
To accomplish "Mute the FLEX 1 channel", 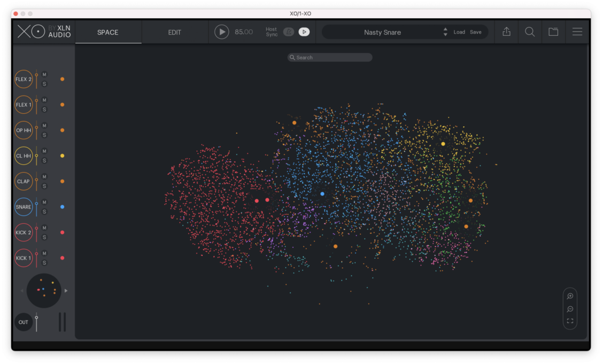I will point(44,100).
